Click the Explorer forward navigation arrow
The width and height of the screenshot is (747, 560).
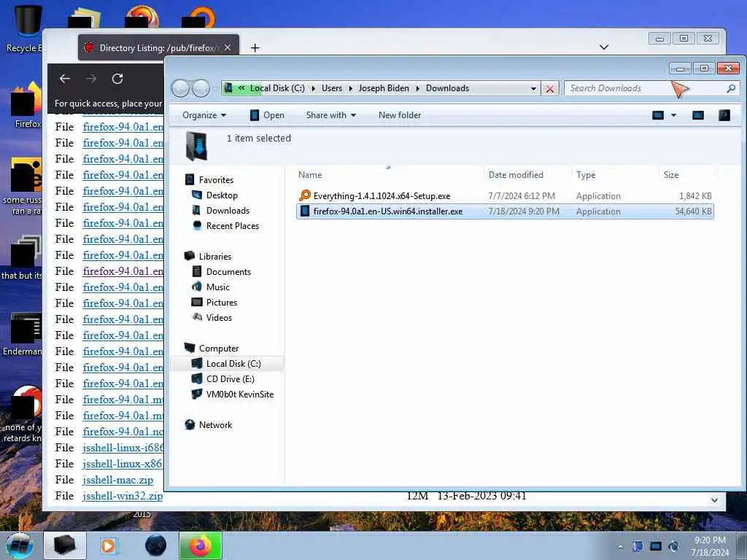click(201, 88)
